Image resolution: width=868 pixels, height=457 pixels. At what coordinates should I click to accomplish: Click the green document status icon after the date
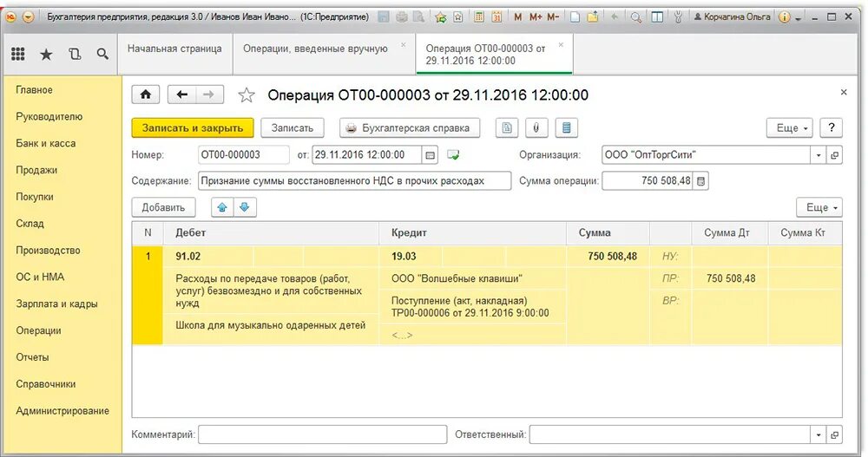(453, 155)
